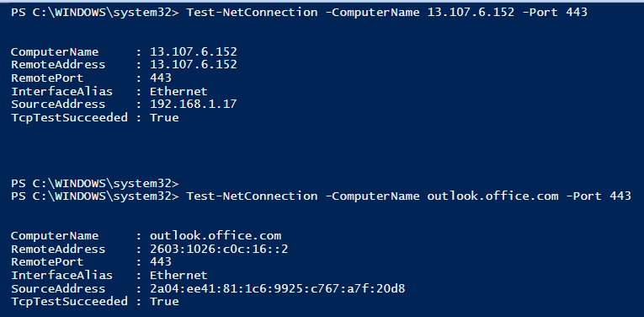Click the first InterfaceAlias Ethernet value
The height and width of the screenshot is (317, 644).
pyautogui.click(x=178, y=91)
